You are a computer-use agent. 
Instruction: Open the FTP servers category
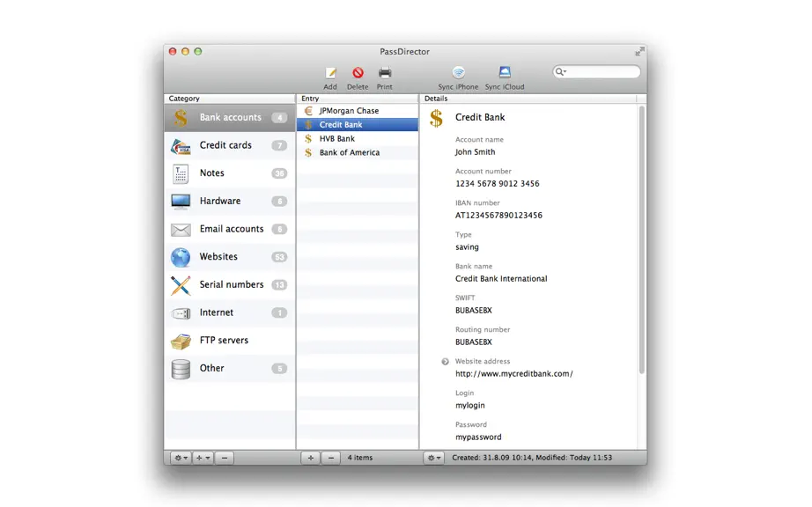[229, 341]
